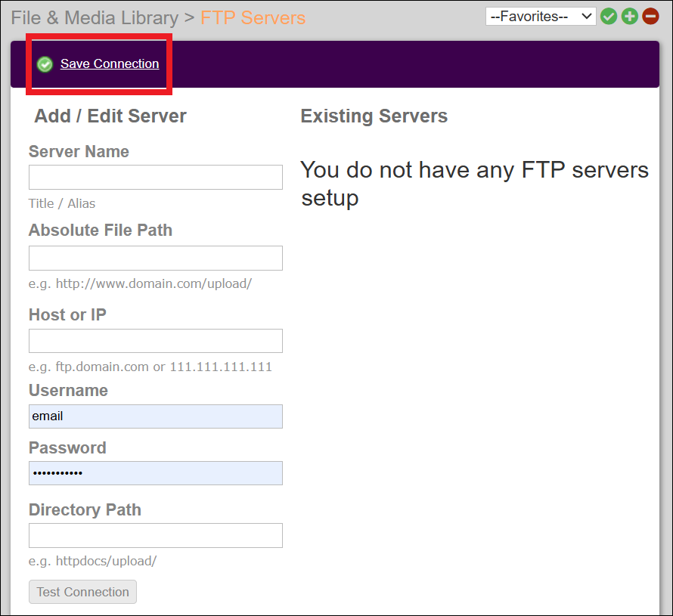Click the Username label

click(x=68, y=390)
